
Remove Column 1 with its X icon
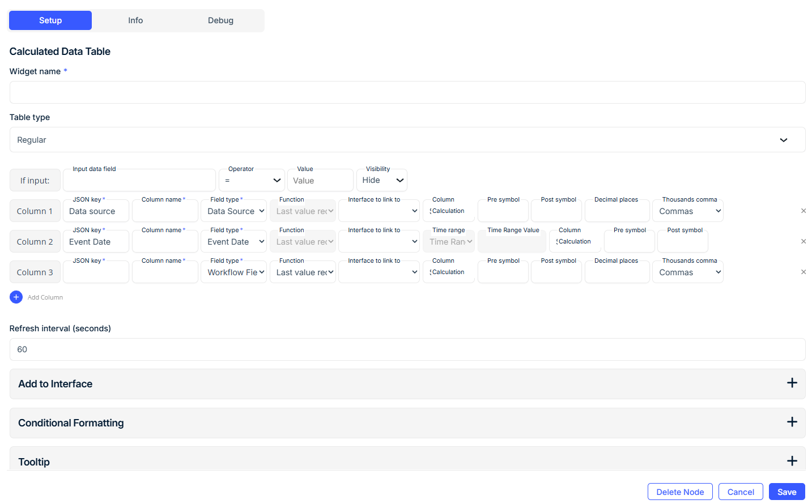point(804,211)
